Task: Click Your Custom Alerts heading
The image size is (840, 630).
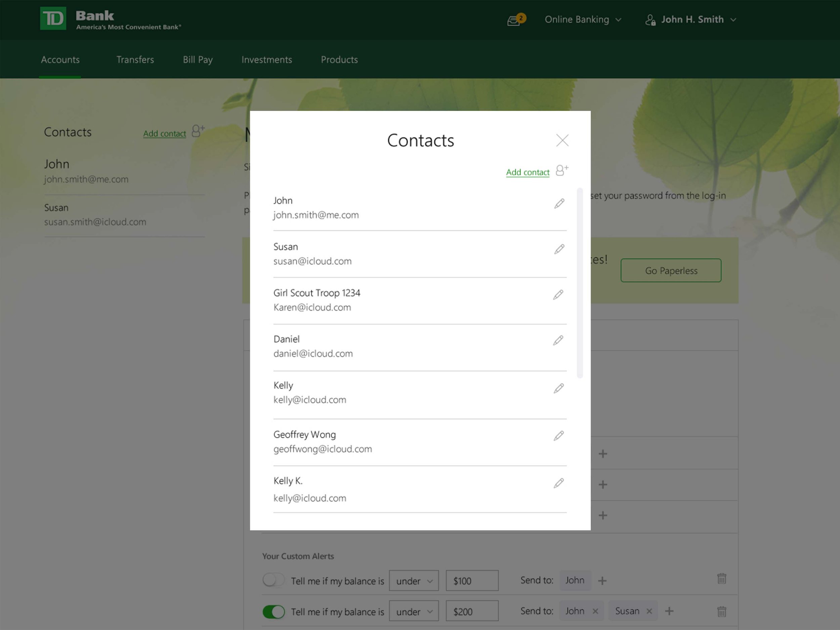Action: [x=298, y=556]
